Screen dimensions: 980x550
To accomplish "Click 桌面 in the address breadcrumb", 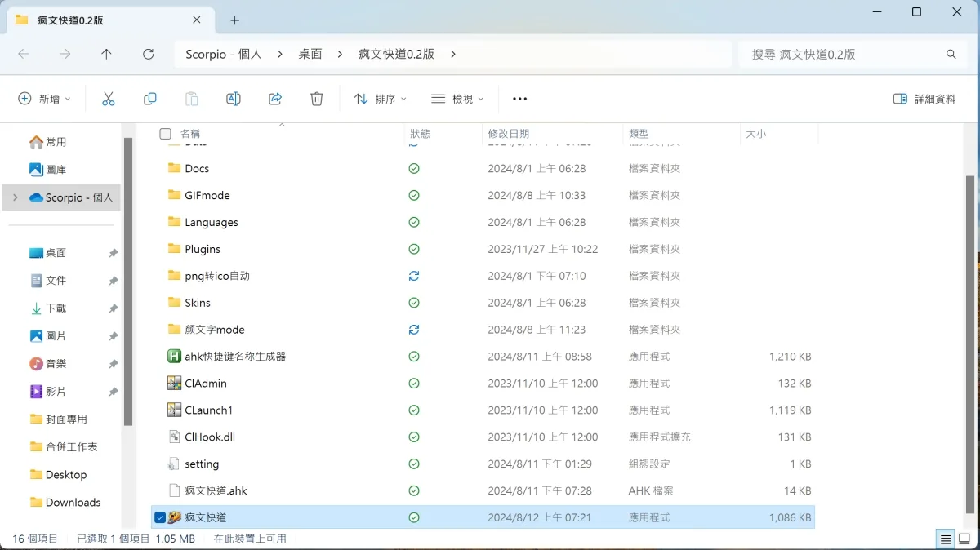I will click(x=310, y=54).
